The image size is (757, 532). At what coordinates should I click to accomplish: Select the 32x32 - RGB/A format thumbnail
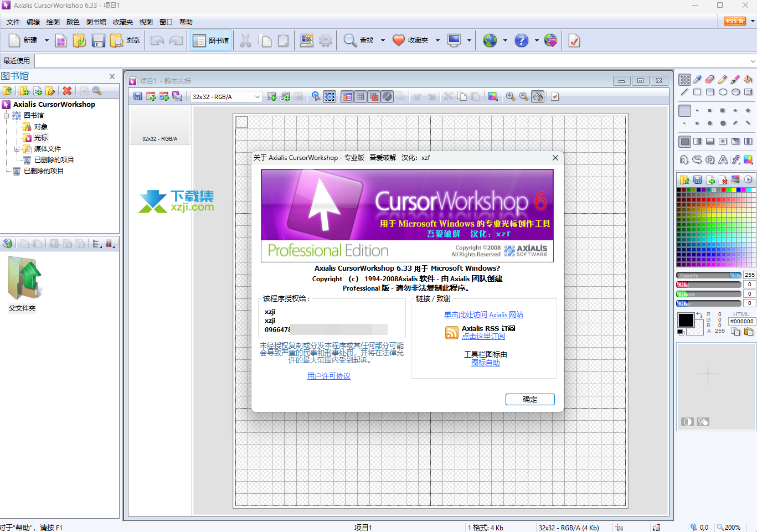pyautogui.click(x=160, y=126)
